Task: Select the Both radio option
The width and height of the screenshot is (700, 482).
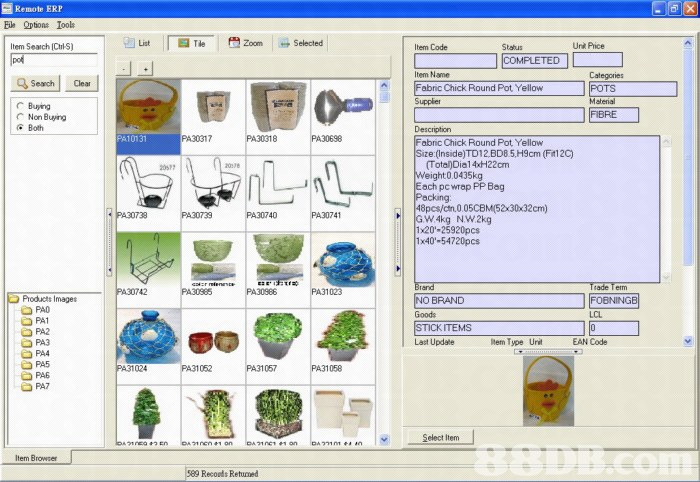Action: tap(19, 128)
